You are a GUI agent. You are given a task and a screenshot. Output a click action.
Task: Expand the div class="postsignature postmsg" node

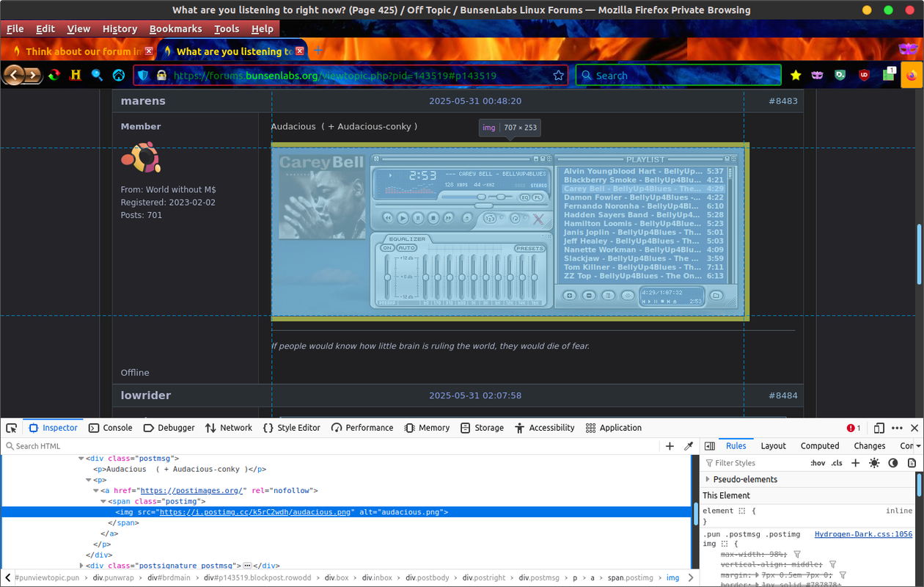tap(81, 566)
